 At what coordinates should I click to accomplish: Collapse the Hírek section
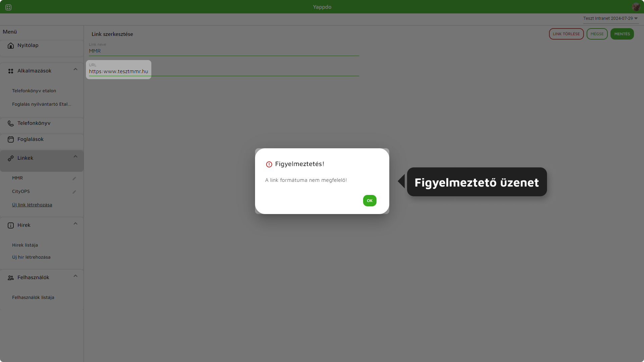(x=76, y=224)
